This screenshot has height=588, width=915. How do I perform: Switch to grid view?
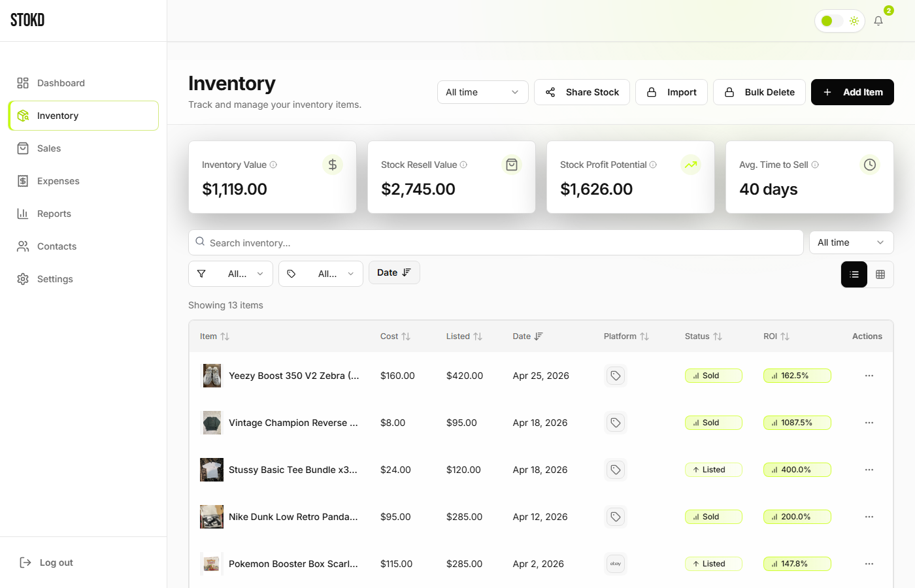(x=880, y=274)
